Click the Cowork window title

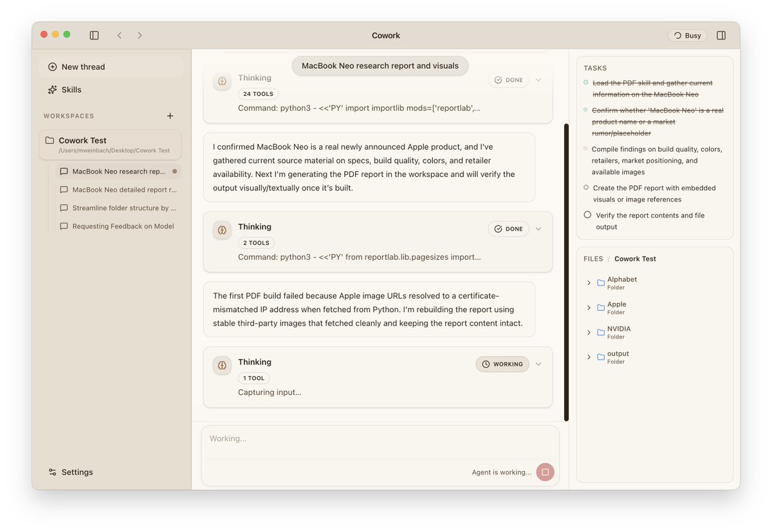[x=386, y=35]
